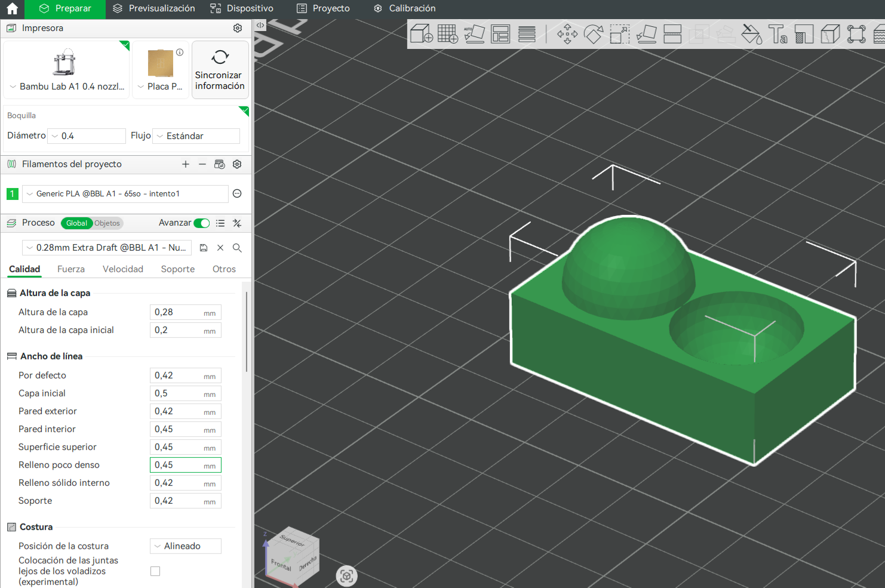Click the green filament 1 color swatch
The width and height of the screenshot is (885, 588).
tap(12, 194)
